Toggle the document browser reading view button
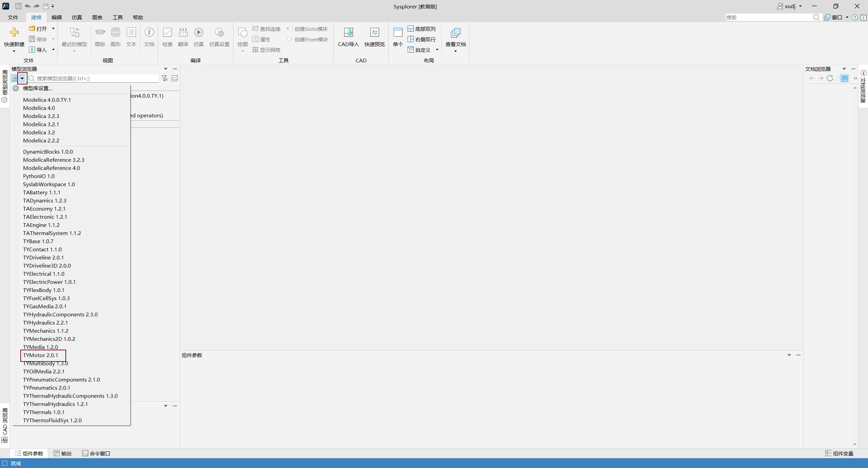868x468 pixels. pyautogui.click(x=845, y=78)
